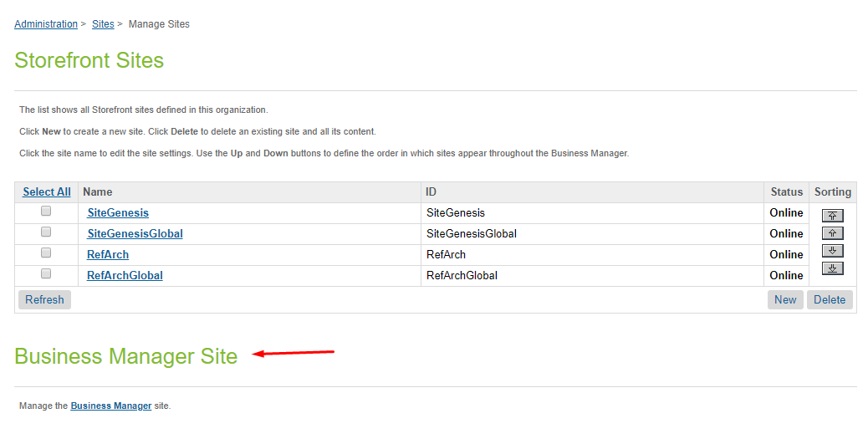Create a site with the New button
Image resolution: width=868 pixels, height=444 pixels.
coord(785,300)
